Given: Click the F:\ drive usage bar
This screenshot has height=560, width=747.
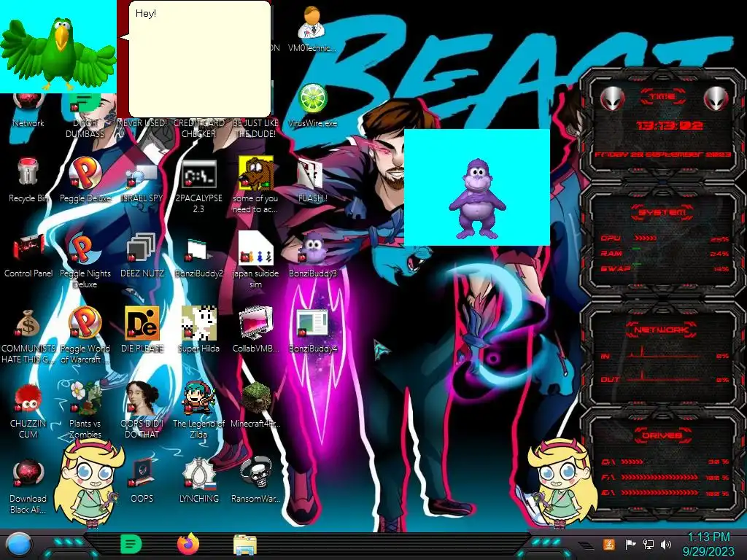Looking at the screenshot, I should click(659, 477).
